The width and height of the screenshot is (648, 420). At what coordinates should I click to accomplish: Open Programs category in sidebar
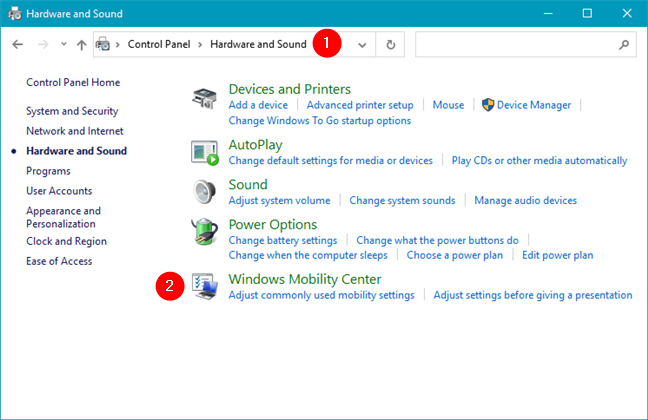coord(48,171)
